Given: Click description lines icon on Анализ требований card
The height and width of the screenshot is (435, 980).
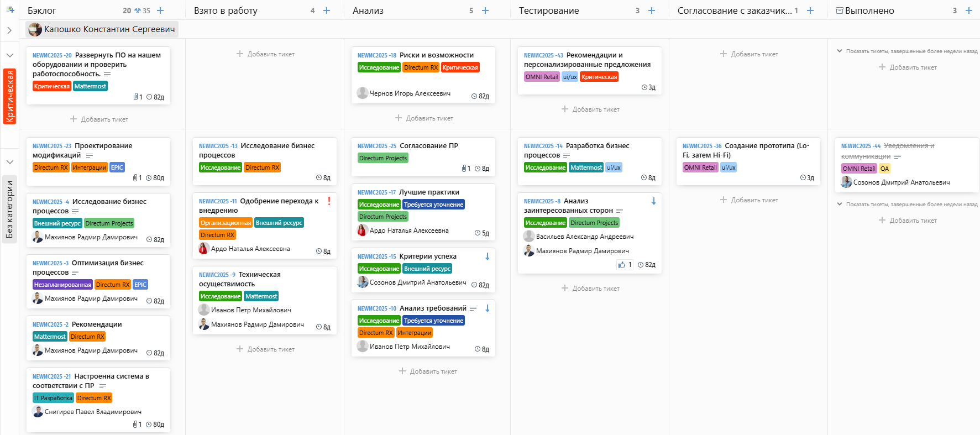Looking at the screenshot, I should click(x=473, y=308).
